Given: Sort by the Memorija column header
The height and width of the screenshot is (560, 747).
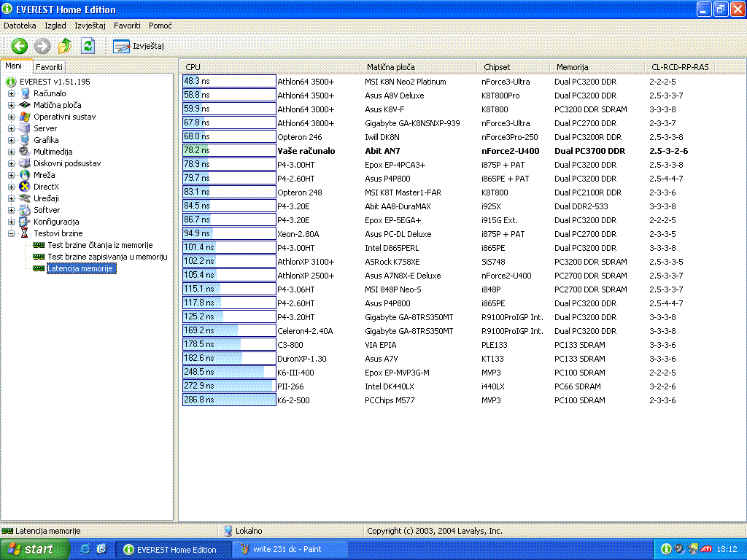Looking at the screenshot, I should pyautogui.click(x=572, y=67).
